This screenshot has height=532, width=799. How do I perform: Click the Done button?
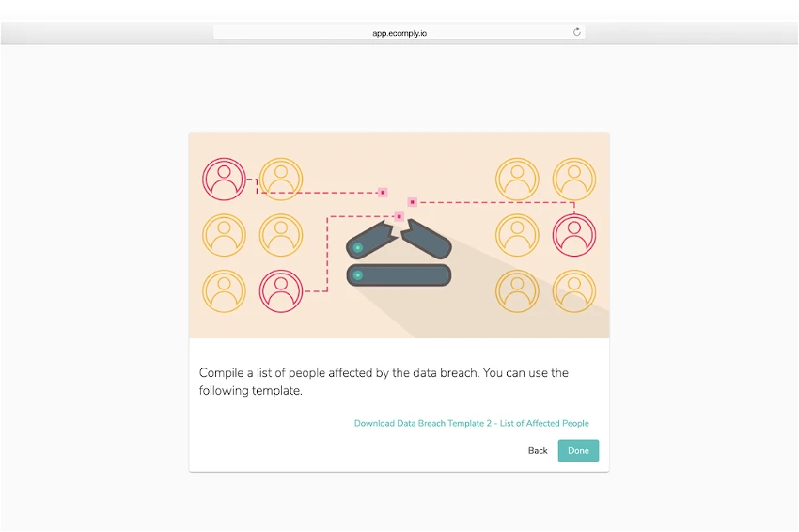point(578,450)
